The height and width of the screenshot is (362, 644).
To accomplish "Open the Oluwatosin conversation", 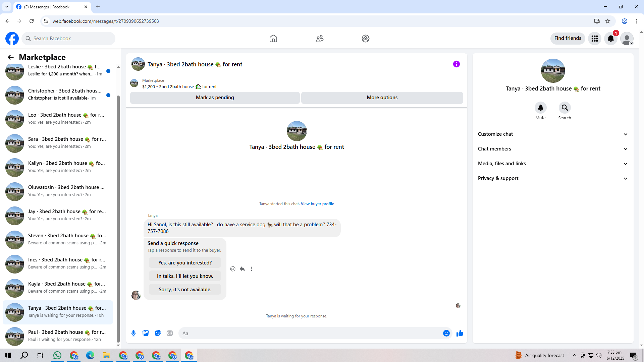I will 58,192.
